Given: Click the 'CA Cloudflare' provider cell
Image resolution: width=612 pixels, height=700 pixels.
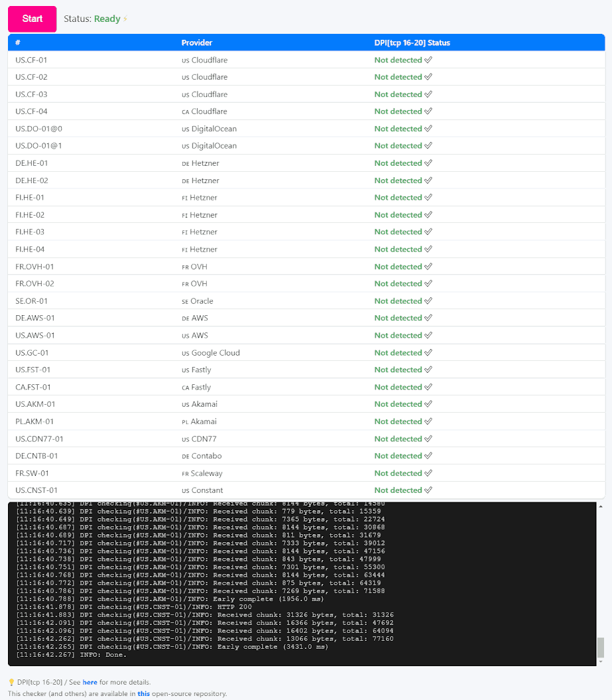Looking at the screenshot, I should click(204, 111).
